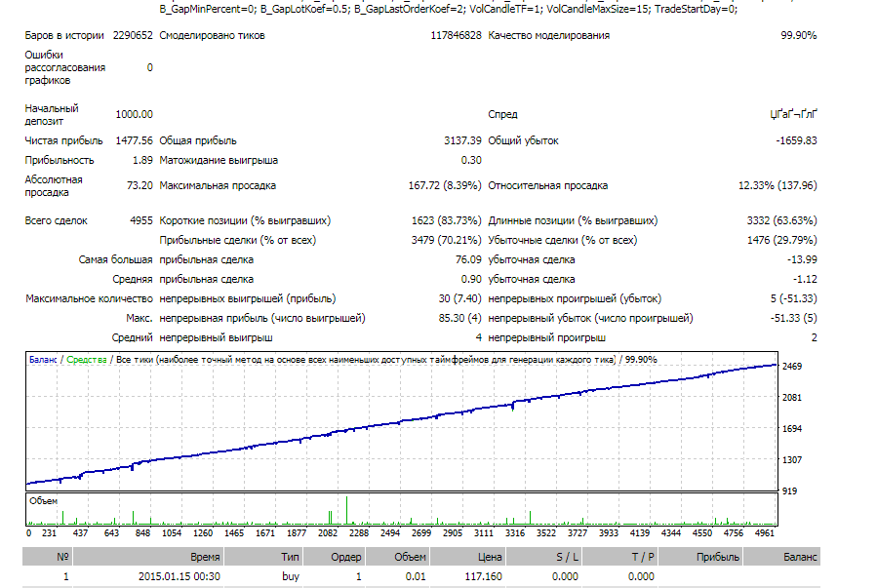Viewport: 877px width, 588px height.
Task: Click the 2469 balance axis label
Action: tap(791, 366)
